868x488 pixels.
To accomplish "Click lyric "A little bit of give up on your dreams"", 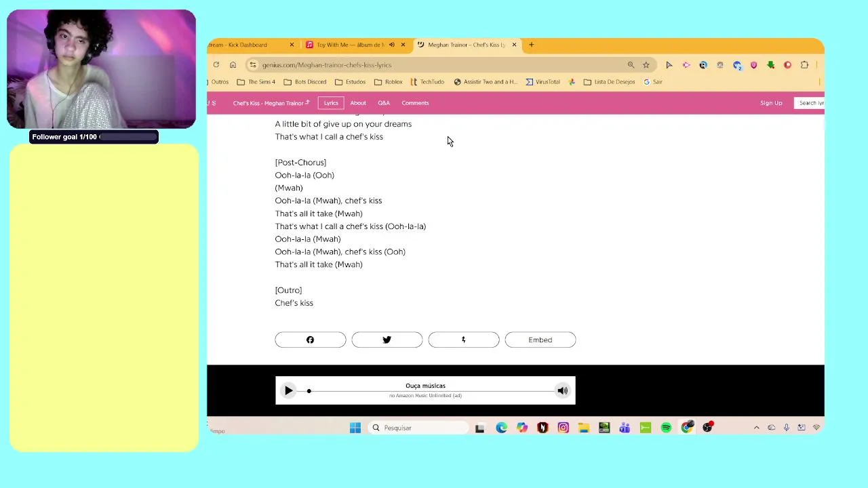I will [x=343, y=124].
